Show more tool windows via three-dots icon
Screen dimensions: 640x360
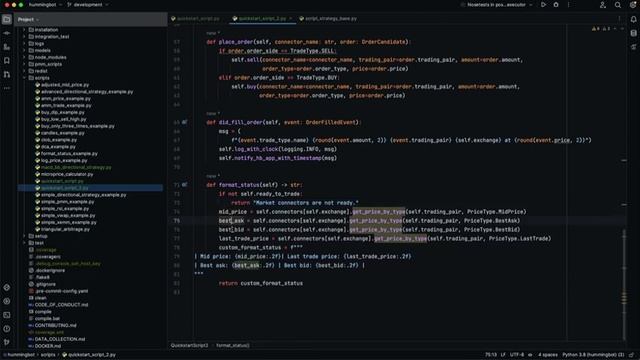[7, 88]
